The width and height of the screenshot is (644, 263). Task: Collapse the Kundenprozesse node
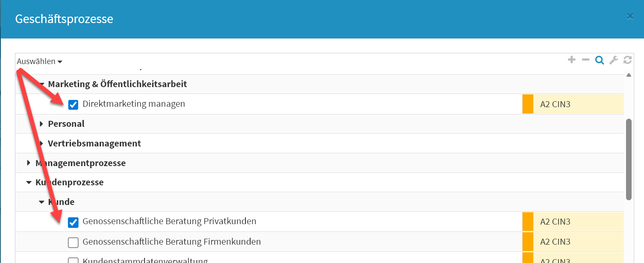29,183
